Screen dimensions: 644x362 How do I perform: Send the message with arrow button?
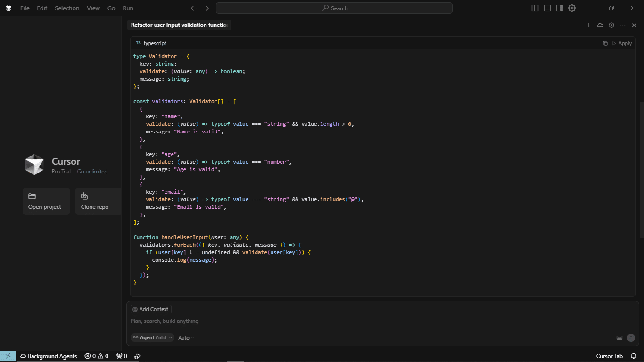click(631, 337)
